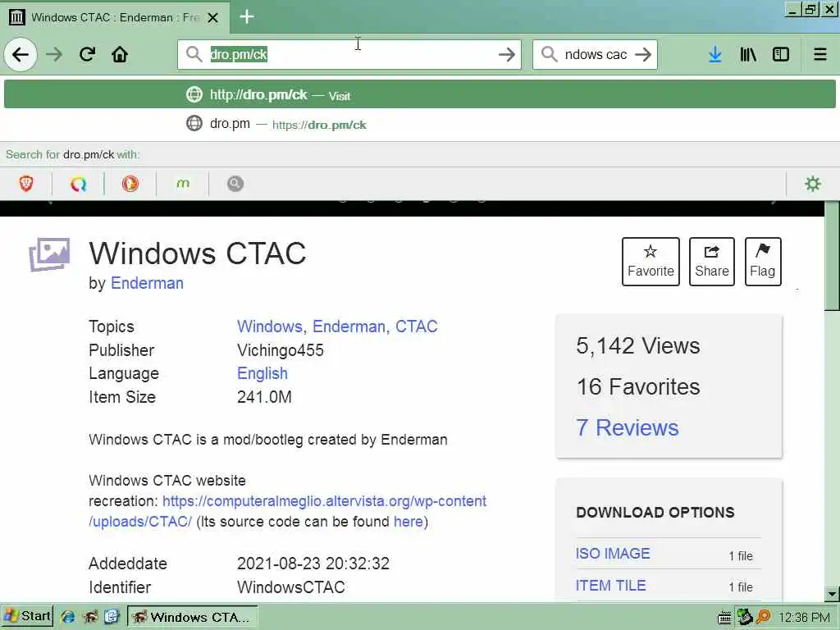The height and width of the screenshot is (630, 840).
Task: Open search settings gear icon
Action: click(x=813, y=184)
